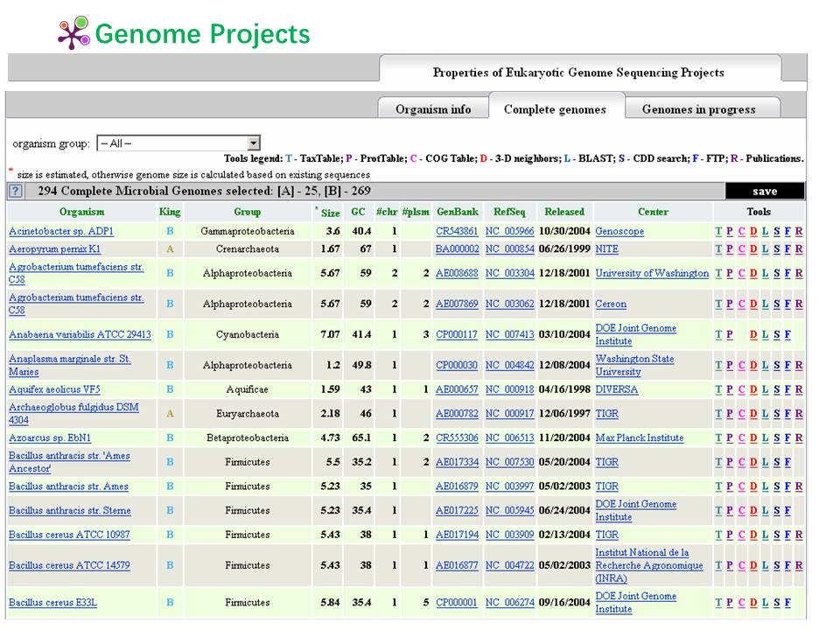Visit the University of Washington center link
Viewport: 840px width, 630px height.
click(x=652, y=274)
